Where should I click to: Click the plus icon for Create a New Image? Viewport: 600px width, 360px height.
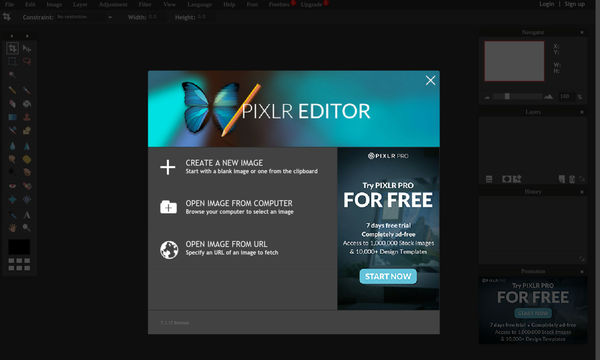click(168, 167)
